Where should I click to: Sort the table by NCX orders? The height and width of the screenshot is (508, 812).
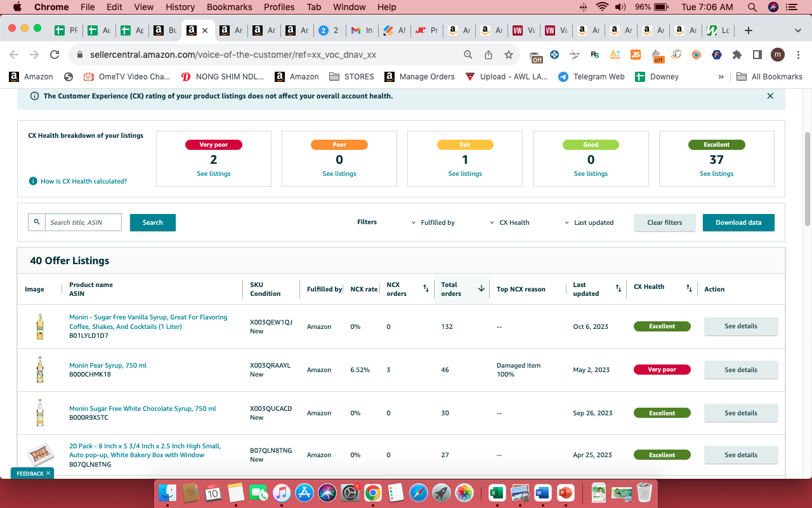pyautogui.click(x=426, y=289)
